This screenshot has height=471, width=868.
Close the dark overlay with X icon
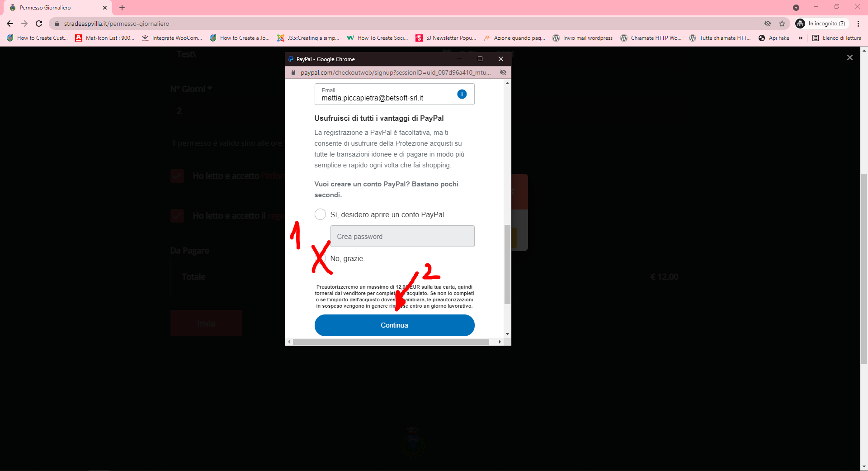(849, 57)
